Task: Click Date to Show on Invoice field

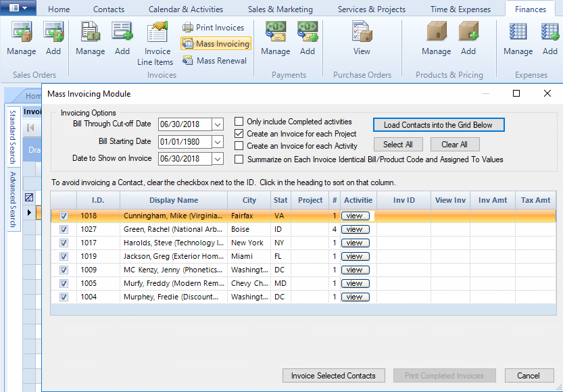Action: click(185, 159)
